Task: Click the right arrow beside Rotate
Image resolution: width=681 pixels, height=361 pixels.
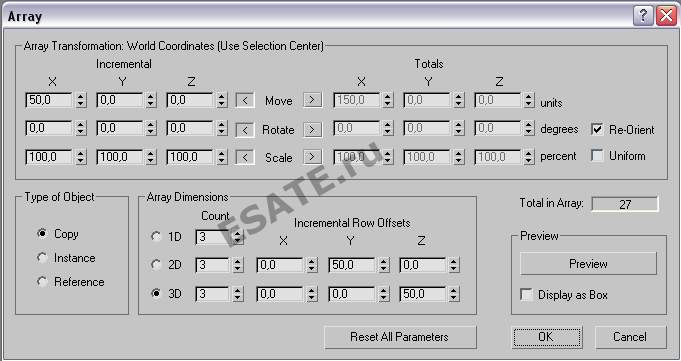Action: [312, 129]
